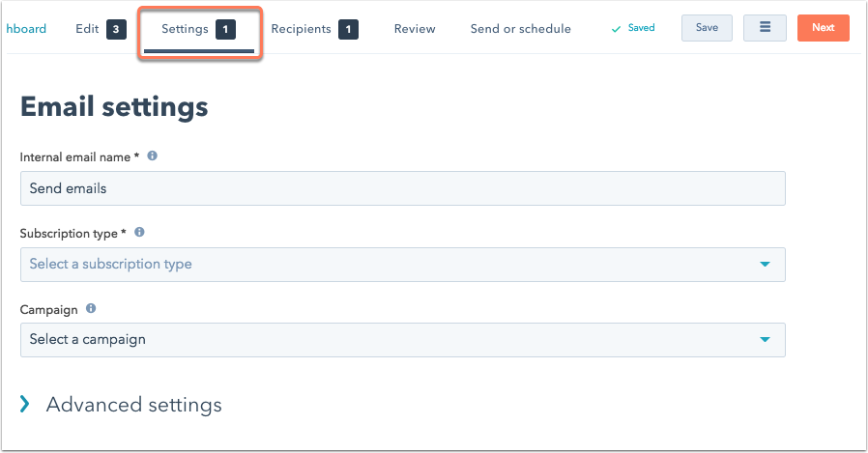Image resolution: width=868 pixels, height=453 pixels.
Task: Open the Send or schedule tab
Action: [520, 29]
